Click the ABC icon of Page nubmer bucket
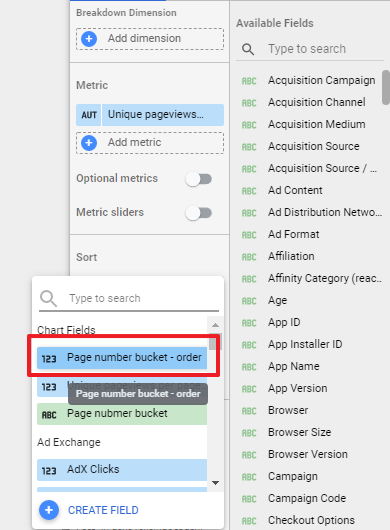This screenshot has width=390, height=530. 49,414
